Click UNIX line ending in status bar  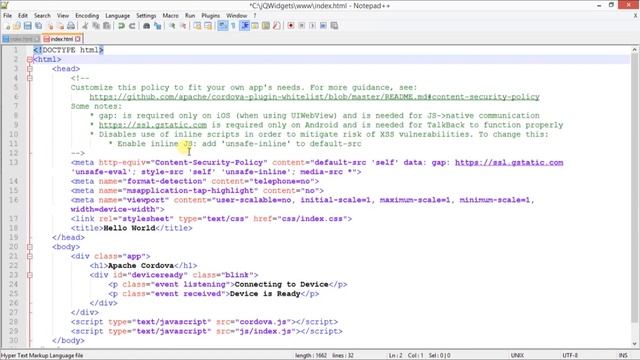click(x=517, y=356)
